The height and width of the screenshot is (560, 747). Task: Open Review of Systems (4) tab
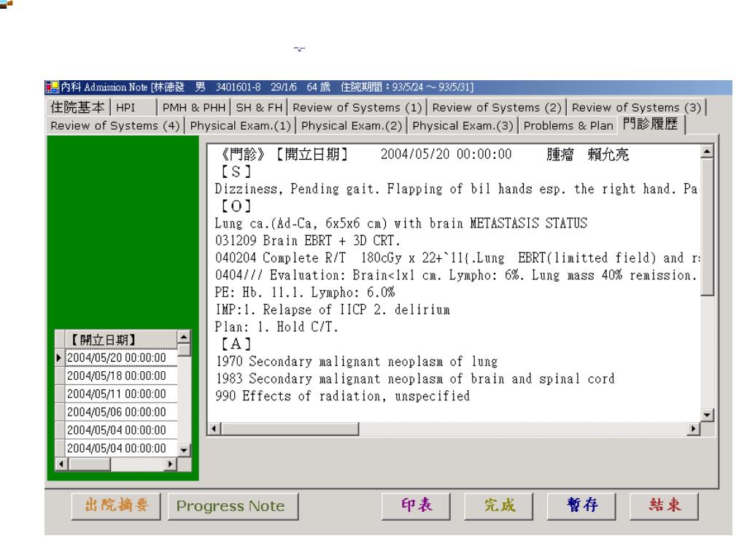pyautogui.click(x=115, y=125)
